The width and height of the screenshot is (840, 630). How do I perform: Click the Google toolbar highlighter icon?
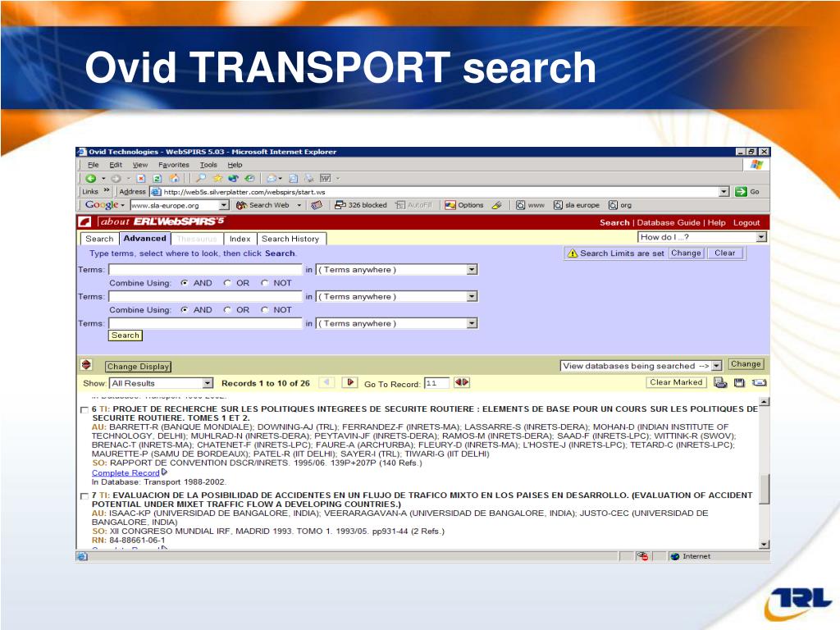click(x=496, y=205)
